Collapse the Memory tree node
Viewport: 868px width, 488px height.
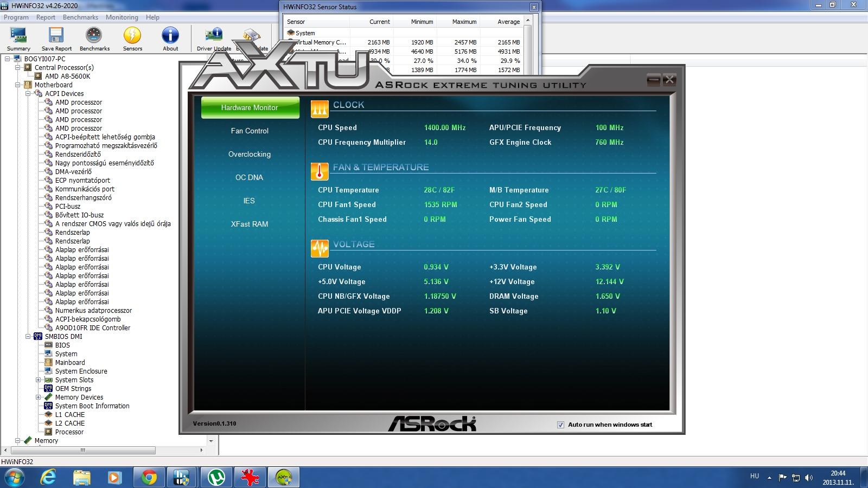coord(18,440)
